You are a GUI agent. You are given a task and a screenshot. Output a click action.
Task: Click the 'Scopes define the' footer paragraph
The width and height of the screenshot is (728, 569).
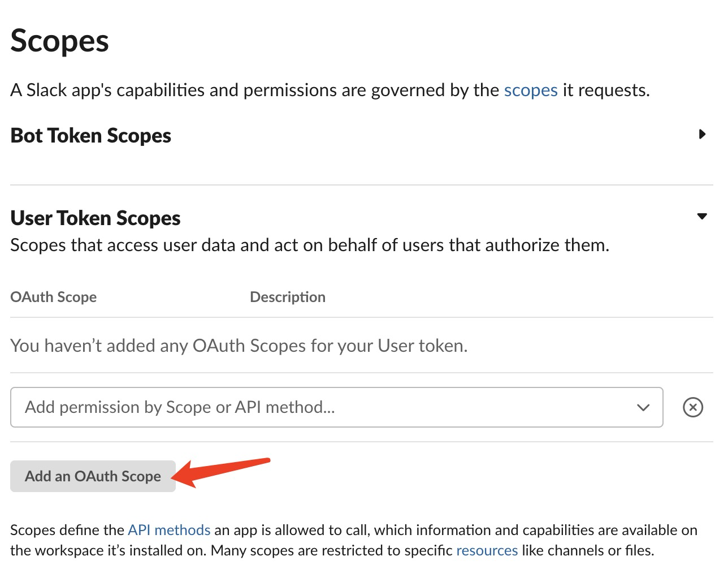point(354,540)
